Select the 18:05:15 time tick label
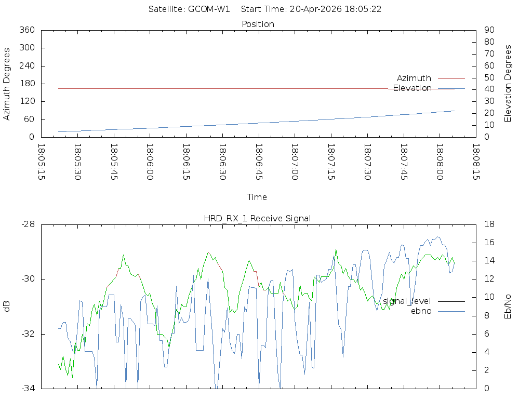The width and height of the screenshot is (532, 399). coord(42,162)
